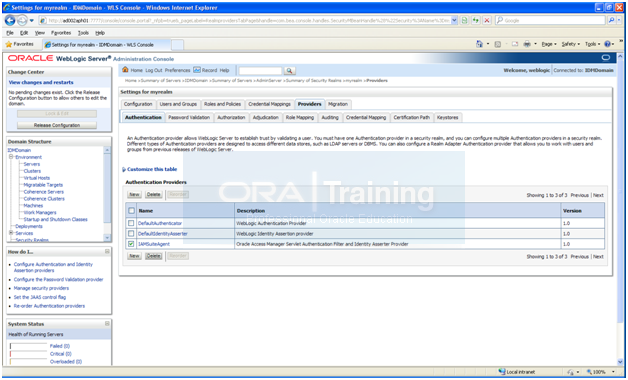Open the Favorites menu in menu bar
Viewport: 628px width, 380px height.
click(x=61, y=33)
